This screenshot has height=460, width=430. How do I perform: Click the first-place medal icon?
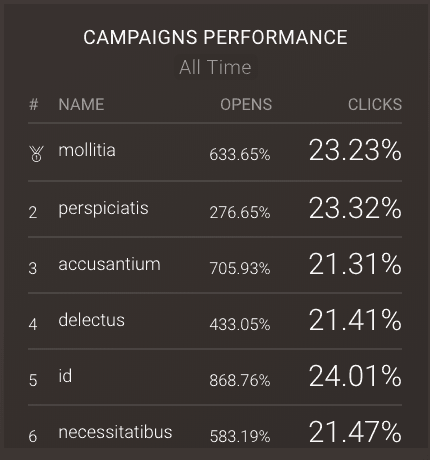click(x=36, y=154)
